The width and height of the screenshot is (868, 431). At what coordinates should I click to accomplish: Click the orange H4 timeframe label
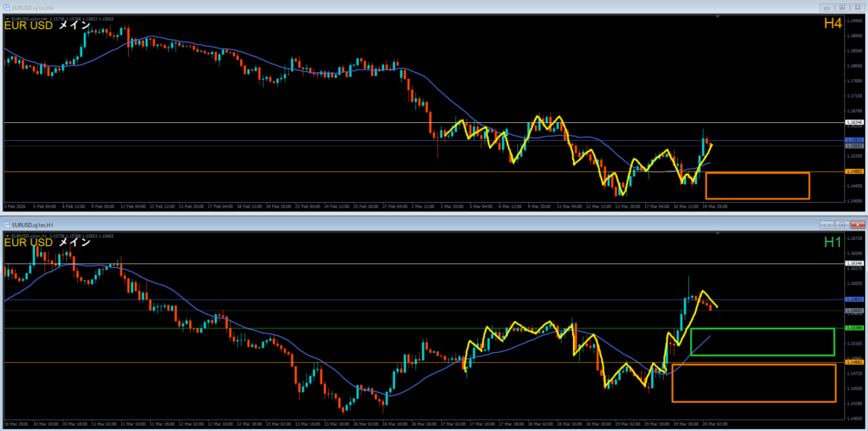832,24
